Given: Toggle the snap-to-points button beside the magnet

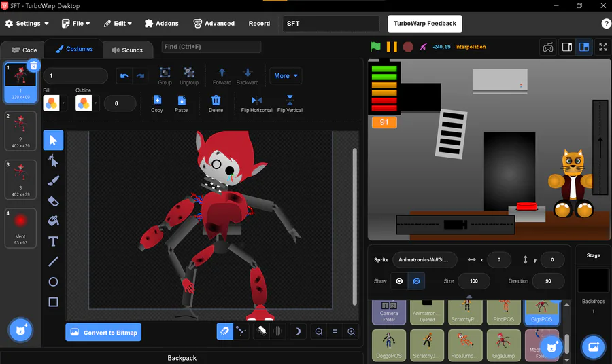Looking at the screenshot, I should tap(241, 331).
